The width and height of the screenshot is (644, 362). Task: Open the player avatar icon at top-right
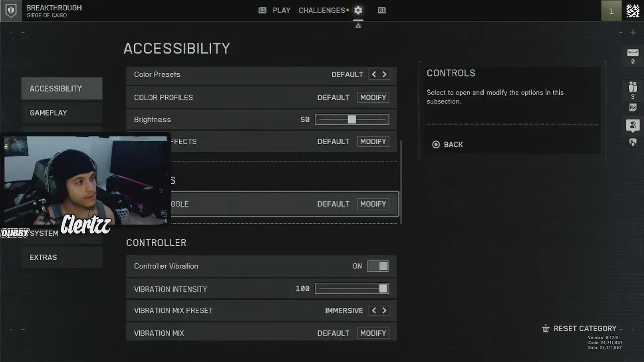pyautogui.click(x=633, y=11)
